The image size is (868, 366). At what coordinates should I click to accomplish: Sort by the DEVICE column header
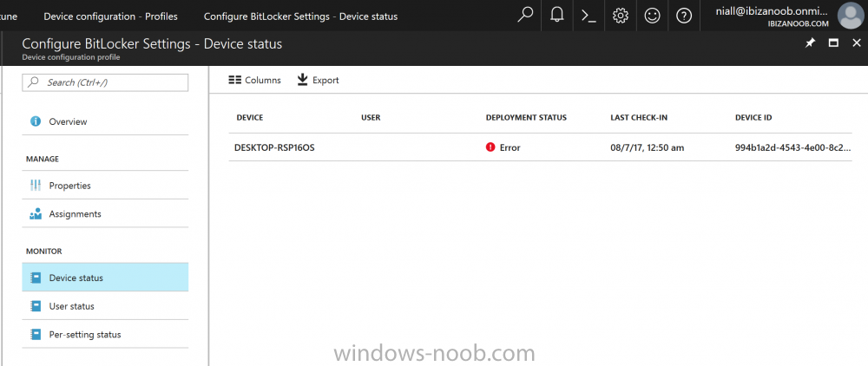point(250,118)
